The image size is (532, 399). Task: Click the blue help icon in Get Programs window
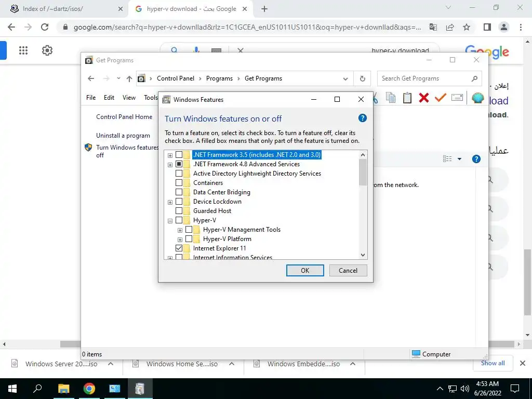click(476, 159)
